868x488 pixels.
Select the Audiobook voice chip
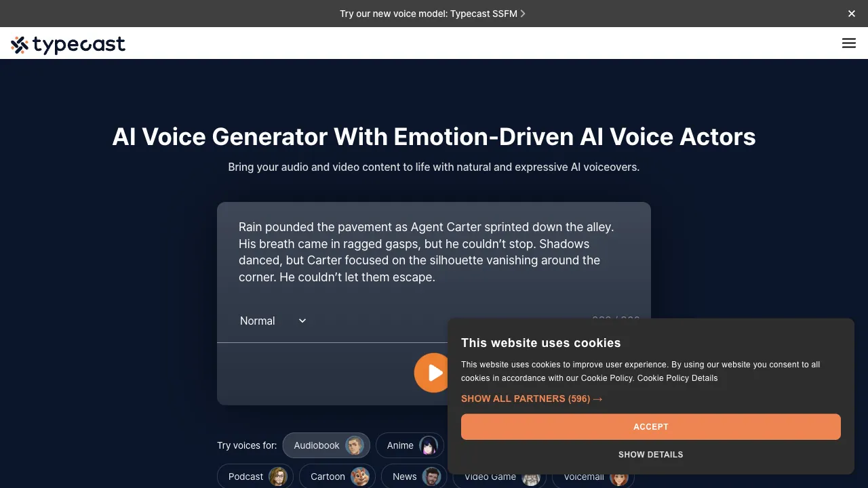326,445
